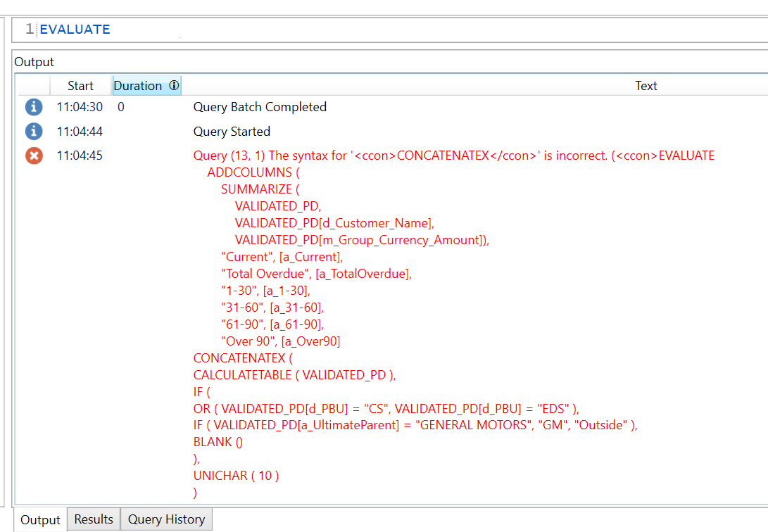The image size is (768, 532).
Task: Click the Text column header
Action: point(646,86)
